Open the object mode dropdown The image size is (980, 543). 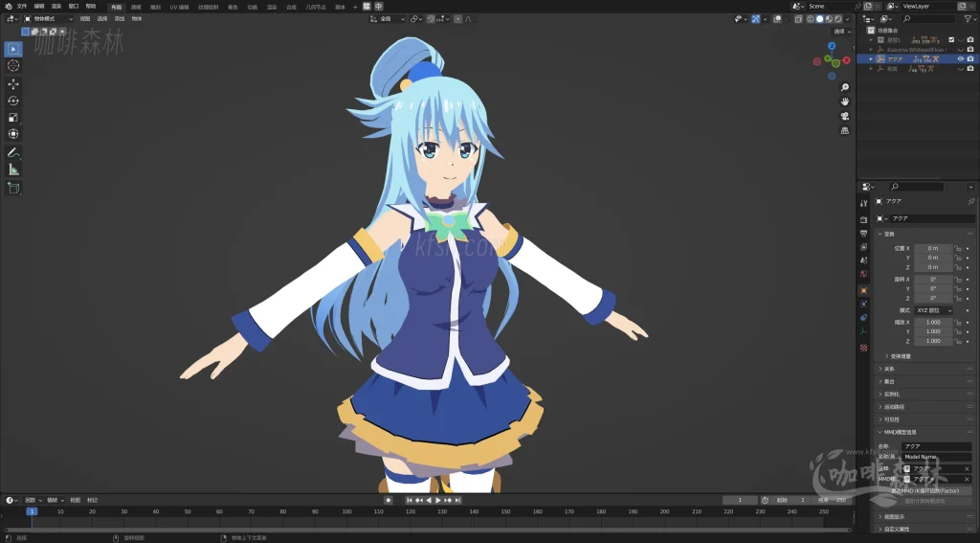click(x=48, y=19)
